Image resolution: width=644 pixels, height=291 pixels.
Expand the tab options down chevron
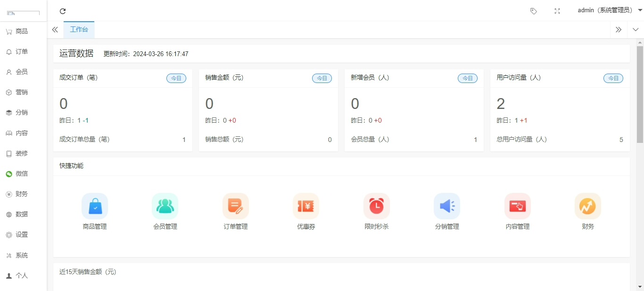click(636, 30)
